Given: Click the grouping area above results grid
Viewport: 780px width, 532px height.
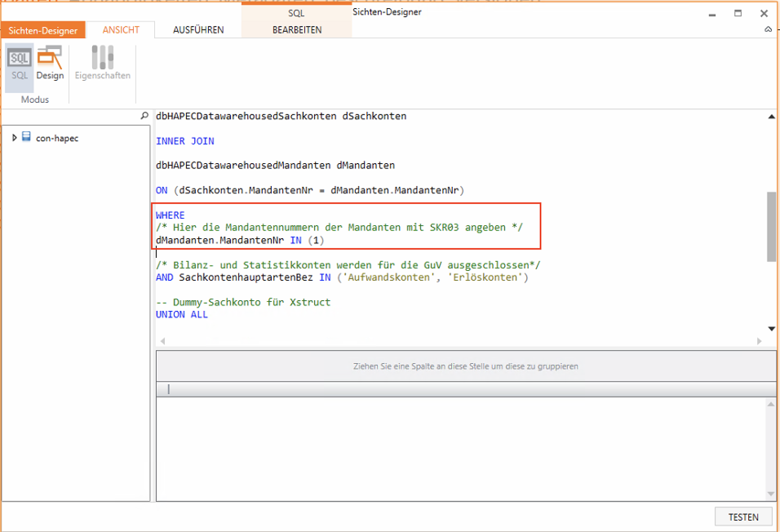Looking at the screenshot, I should click(x=465, y=366).
